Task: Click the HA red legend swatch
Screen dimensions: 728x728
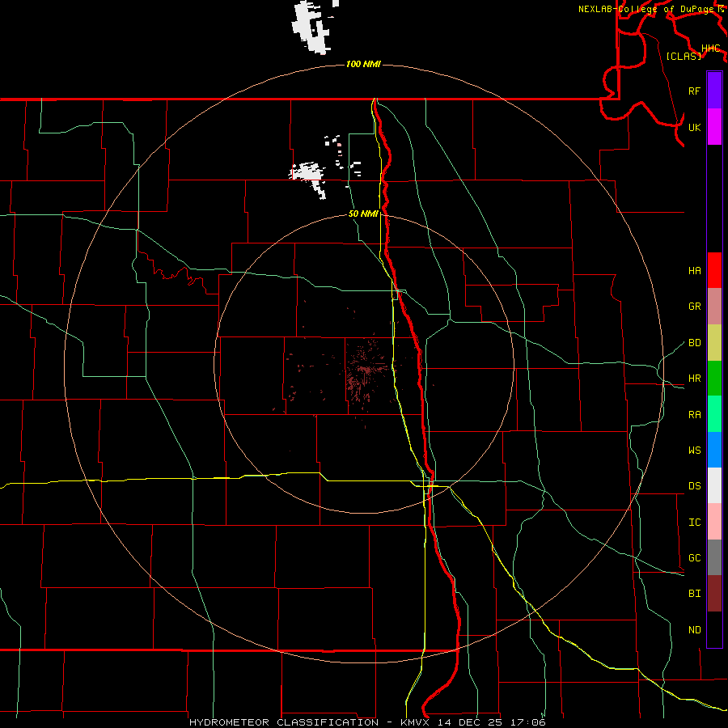Action: point(714,270)
